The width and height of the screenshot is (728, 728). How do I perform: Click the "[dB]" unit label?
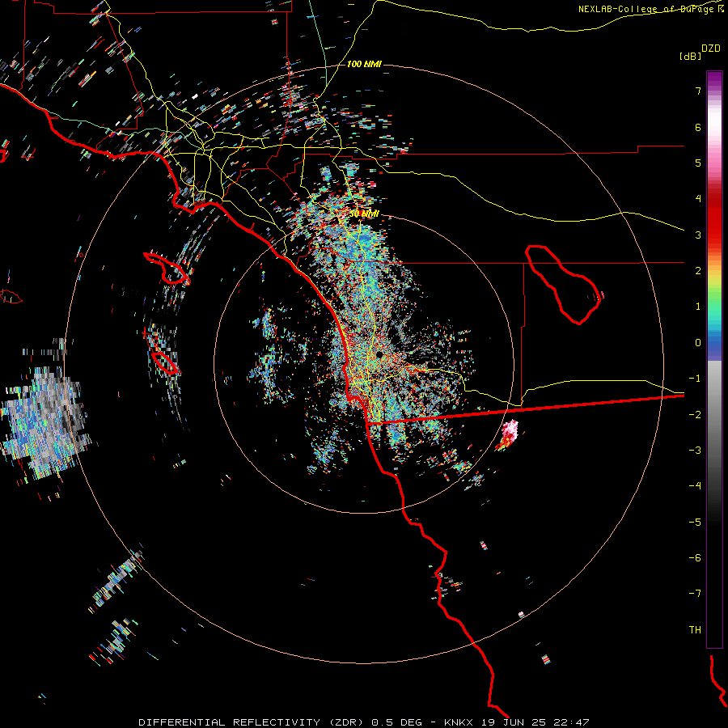pyautogui.click(x=691, y=56)
